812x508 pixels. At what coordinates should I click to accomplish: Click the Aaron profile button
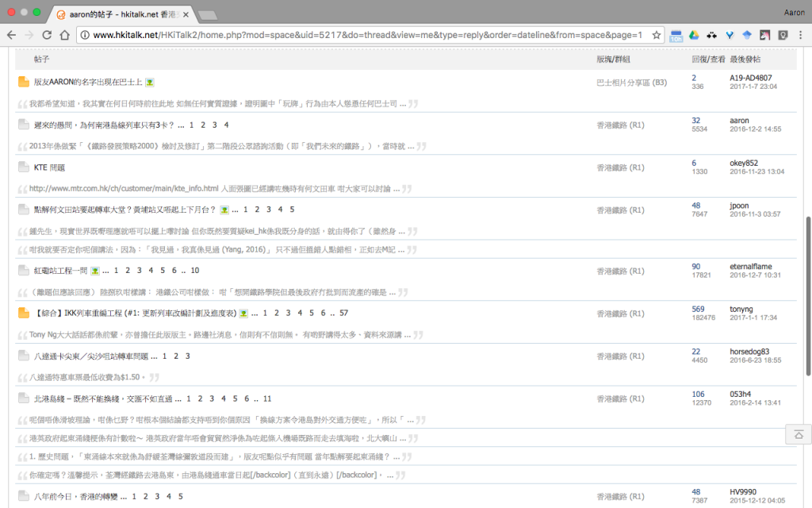pyautogui.click(x=794, y=13)
